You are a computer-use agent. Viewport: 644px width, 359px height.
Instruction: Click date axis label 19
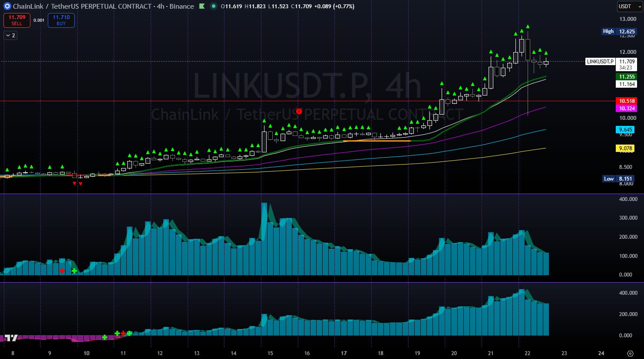[x=417, y=353]
